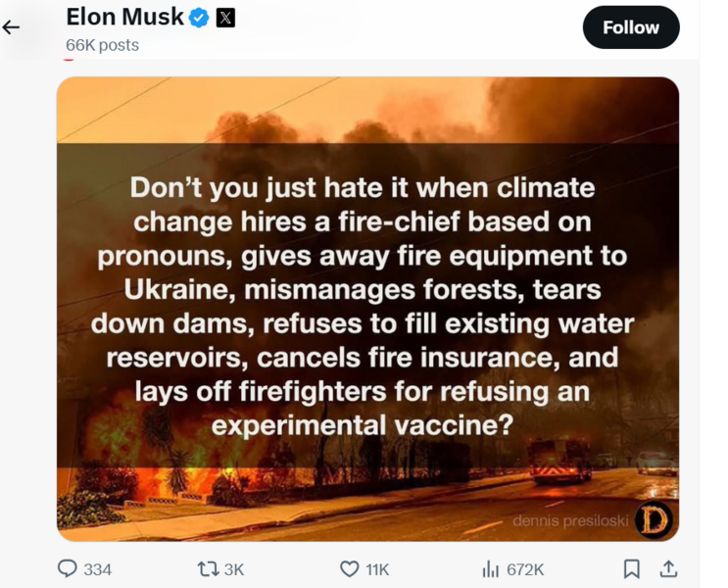Viewport: 728px width, 588px height.
Task: Click the repost arrows icon
Action: [x=209, y=568]
